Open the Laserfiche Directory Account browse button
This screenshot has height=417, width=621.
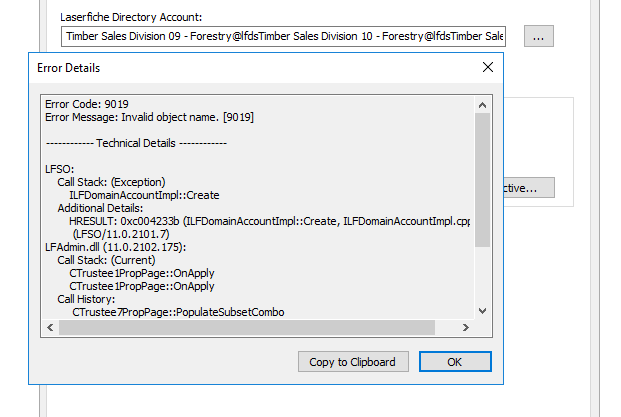[x=539, y=36]
